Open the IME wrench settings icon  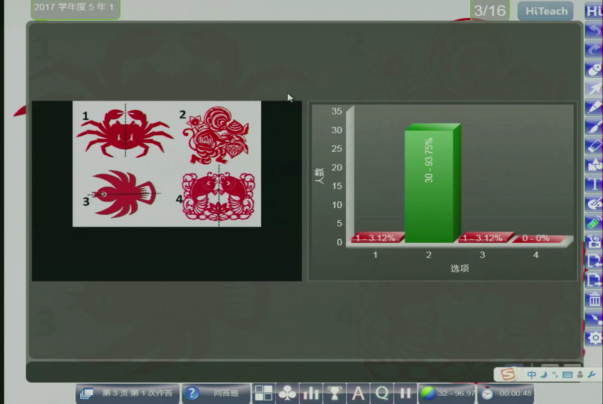pos(592,374)
